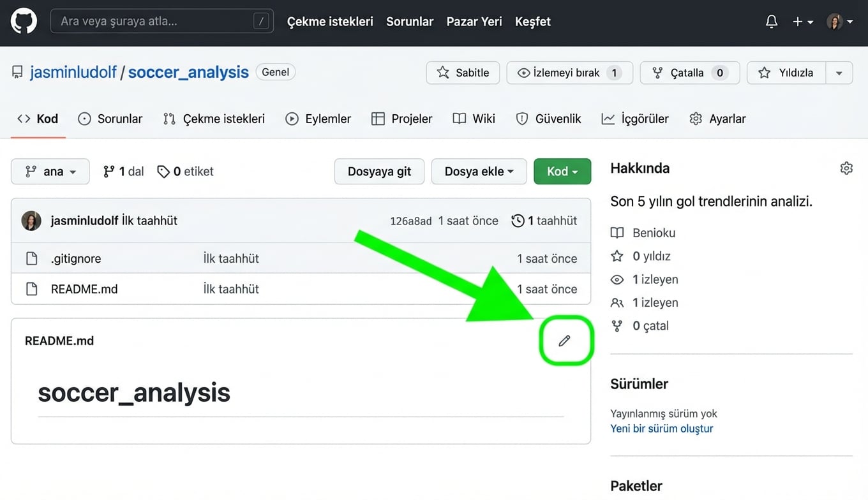Open the notifications bell
The width and height of the screenshot is (868, 500).
(772, 22)
